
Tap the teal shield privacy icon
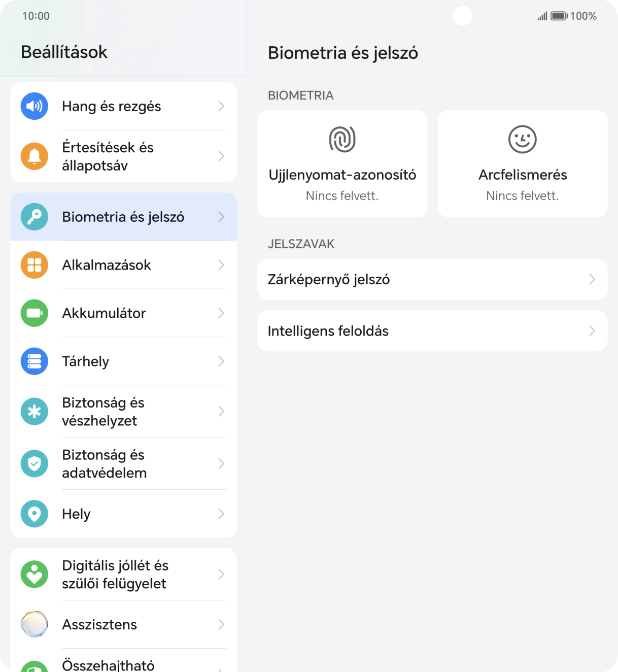pyautogui.click(x=35, y=463)
